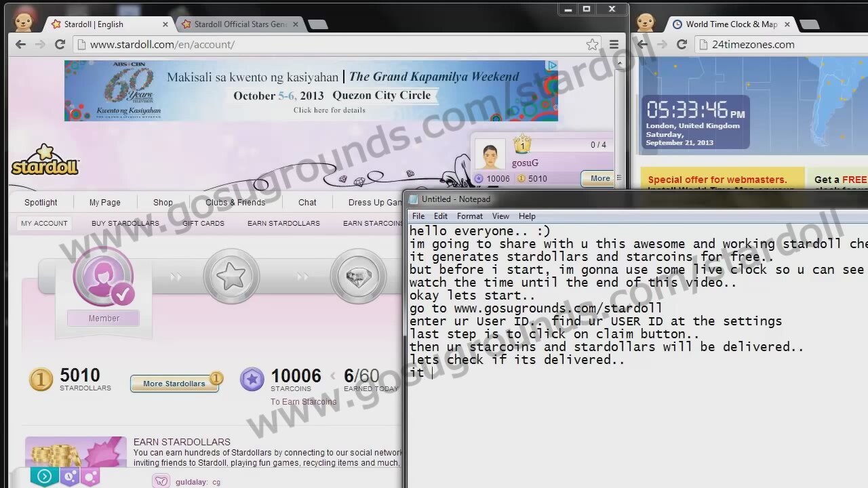Open the AdChoices icon on the banner ad

[552, 66]
